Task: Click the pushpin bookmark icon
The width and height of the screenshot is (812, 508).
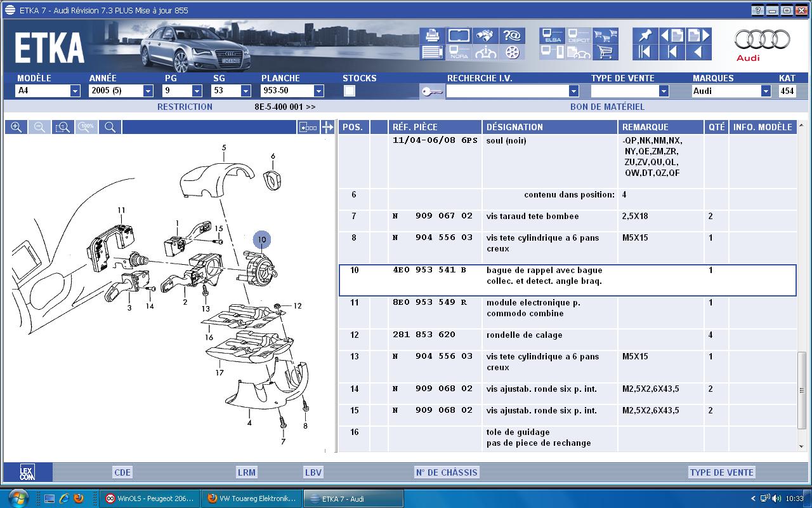Action: tap(645, 36)
